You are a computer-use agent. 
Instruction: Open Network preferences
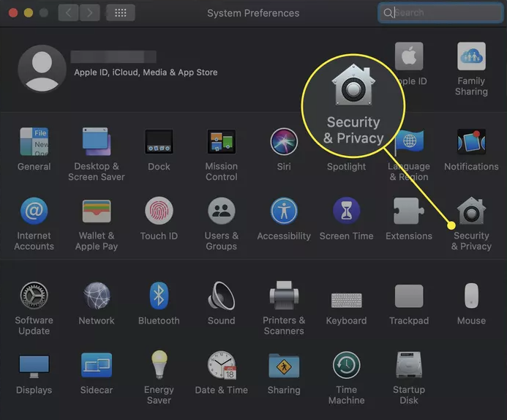(x=97, y=296)
